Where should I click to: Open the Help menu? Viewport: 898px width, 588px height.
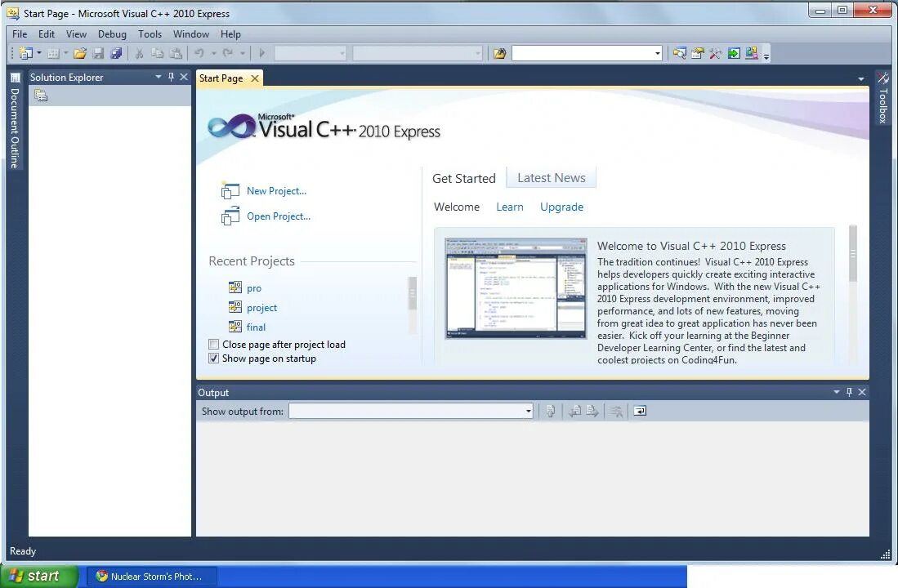pos(230,34)
